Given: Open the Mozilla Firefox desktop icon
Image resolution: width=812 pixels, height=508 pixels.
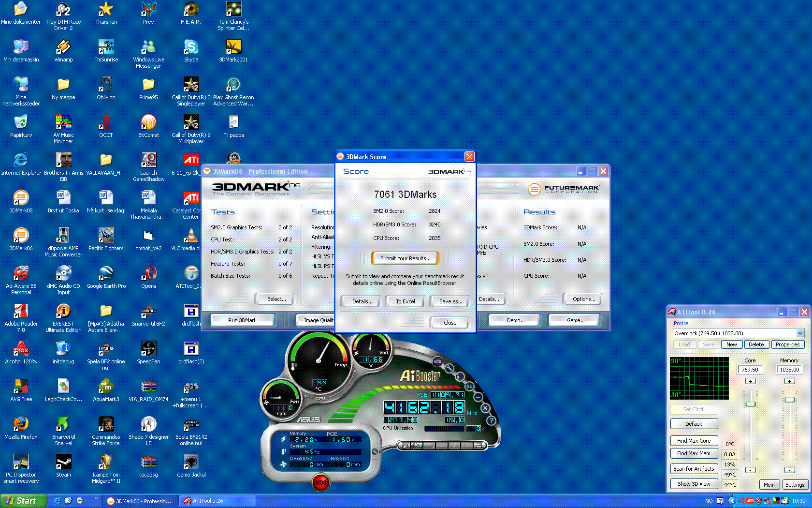Looking at the screenshot, I should tap(21, 428).
